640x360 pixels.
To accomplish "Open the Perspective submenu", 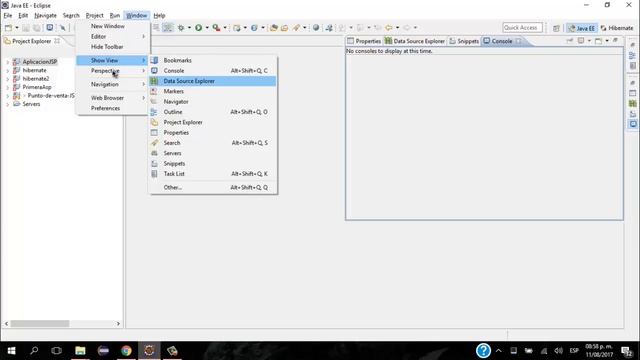I will click(112, 71).
